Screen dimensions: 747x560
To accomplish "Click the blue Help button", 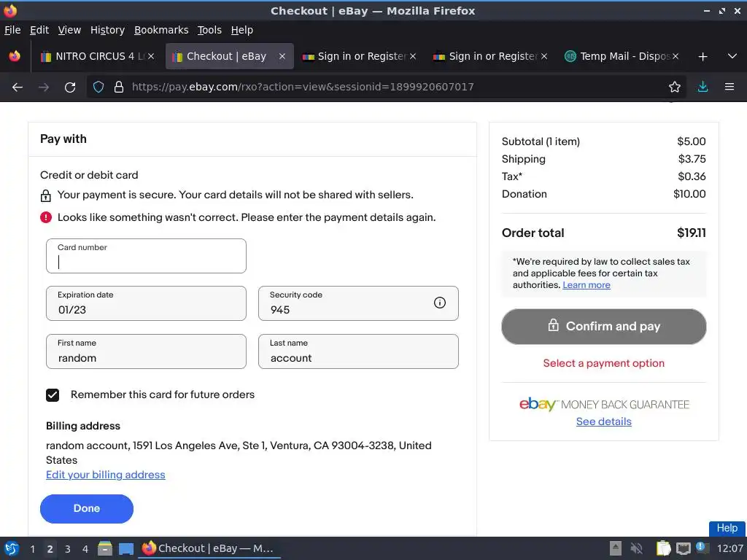I will 727,528.
